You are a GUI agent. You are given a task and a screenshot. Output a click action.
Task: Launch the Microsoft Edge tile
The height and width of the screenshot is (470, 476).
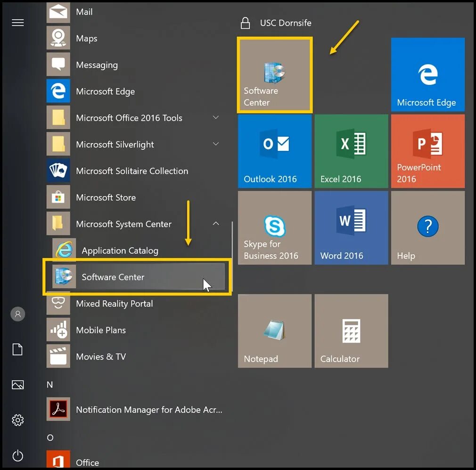tap(428, 74)
